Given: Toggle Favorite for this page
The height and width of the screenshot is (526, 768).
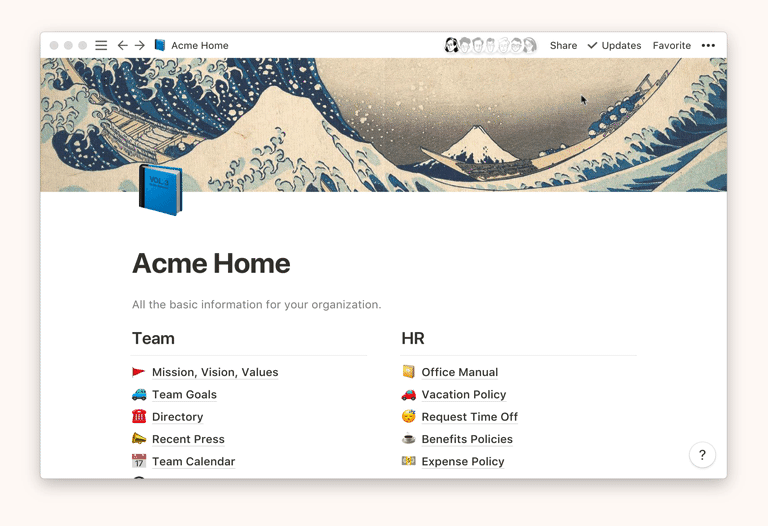Looking at the screenshot, I should pyautogui.click(x=671, y=45).
